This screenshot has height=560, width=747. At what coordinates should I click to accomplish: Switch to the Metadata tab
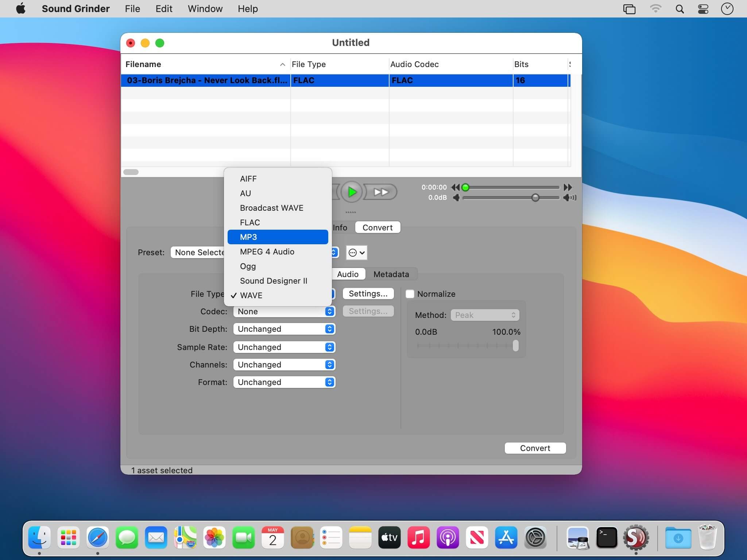[x=391, y=274]
